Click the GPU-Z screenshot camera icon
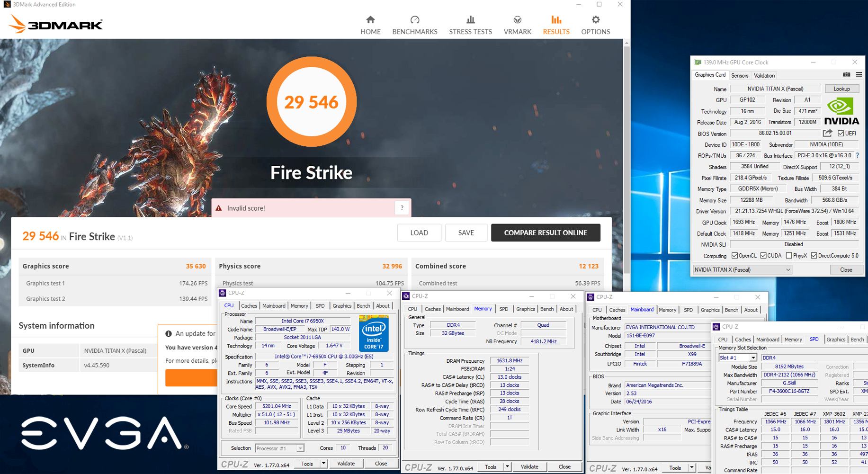 point(846,75)
